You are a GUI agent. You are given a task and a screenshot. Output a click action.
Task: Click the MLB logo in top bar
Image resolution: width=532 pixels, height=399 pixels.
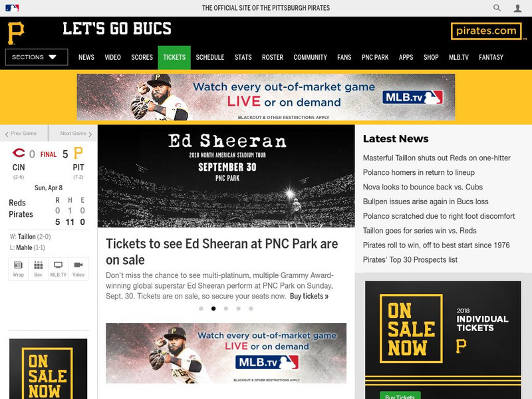tap(12, 8)
